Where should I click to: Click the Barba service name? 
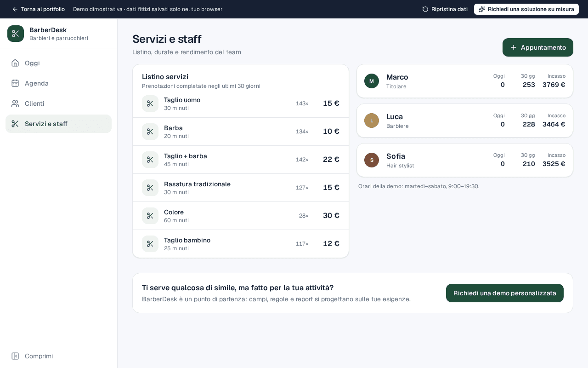pos(173,128)
